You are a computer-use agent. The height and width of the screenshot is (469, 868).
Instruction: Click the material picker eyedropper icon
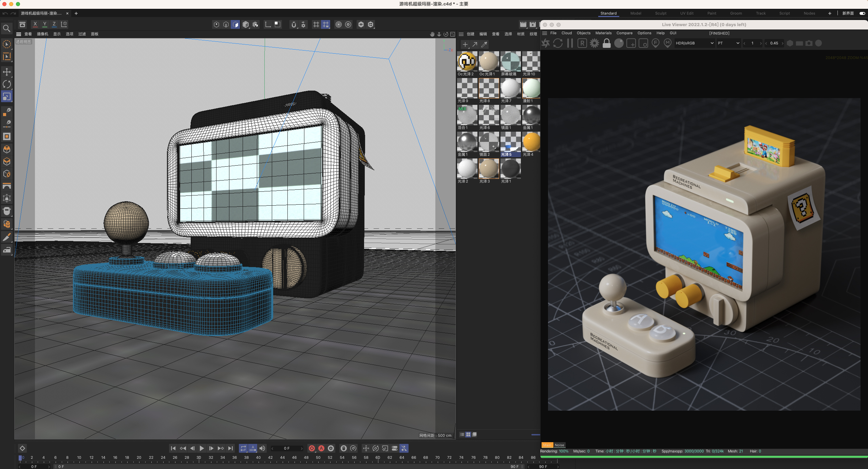tap(484, 44)
